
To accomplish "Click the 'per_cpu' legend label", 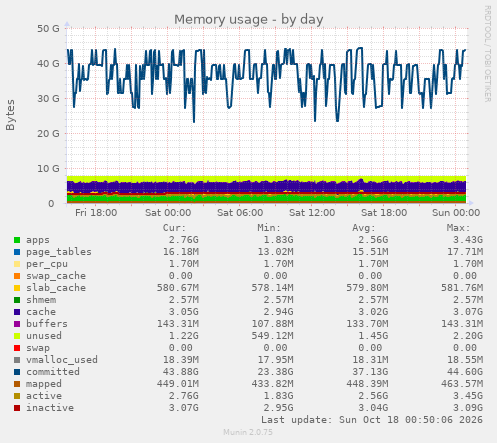I will 47,264.
